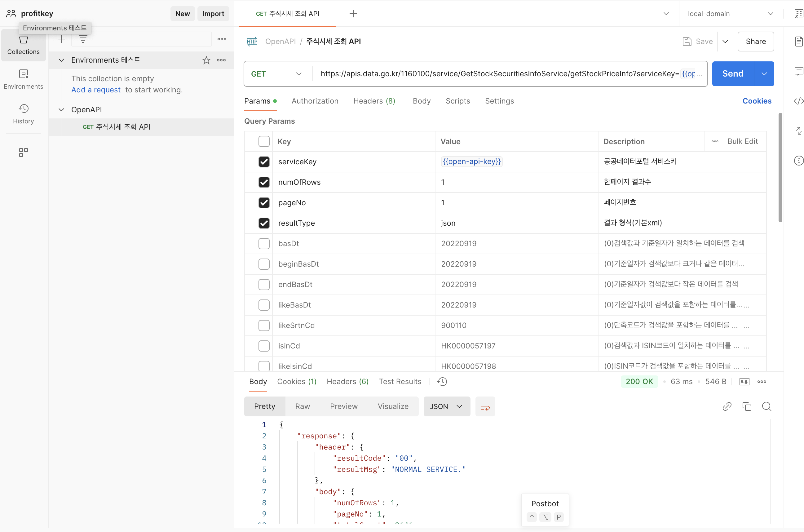The width and height of the screenshot is (804, 532).
Task: Switch to the Headers (8) request tab
Action: (x=374, y=101)
